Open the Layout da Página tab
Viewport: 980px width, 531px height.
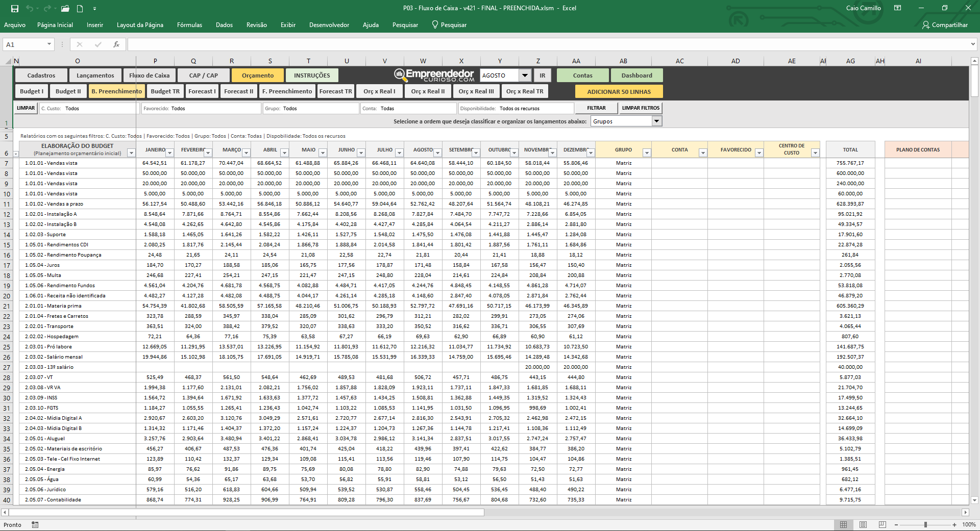coord(140,24)
